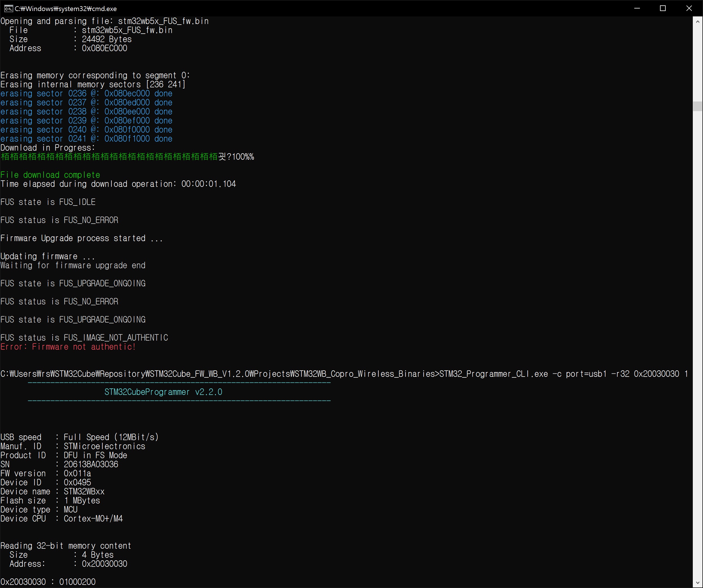
Task: Click the serial number 206138A03036
Action: tap(91, 464)
